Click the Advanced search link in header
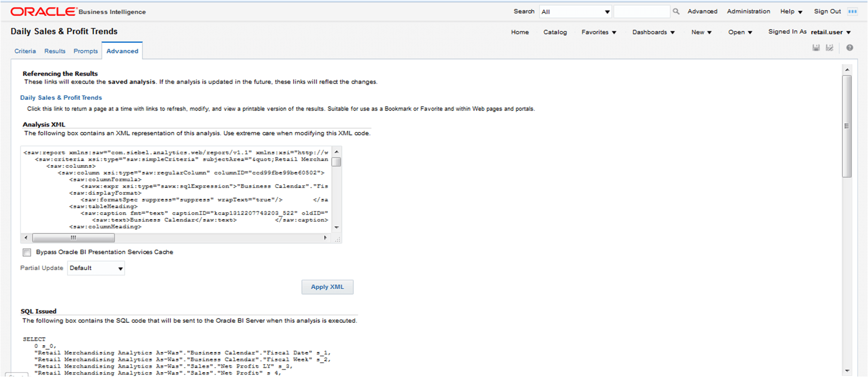Screen dimensions: 868x377 tap(703, 11)
